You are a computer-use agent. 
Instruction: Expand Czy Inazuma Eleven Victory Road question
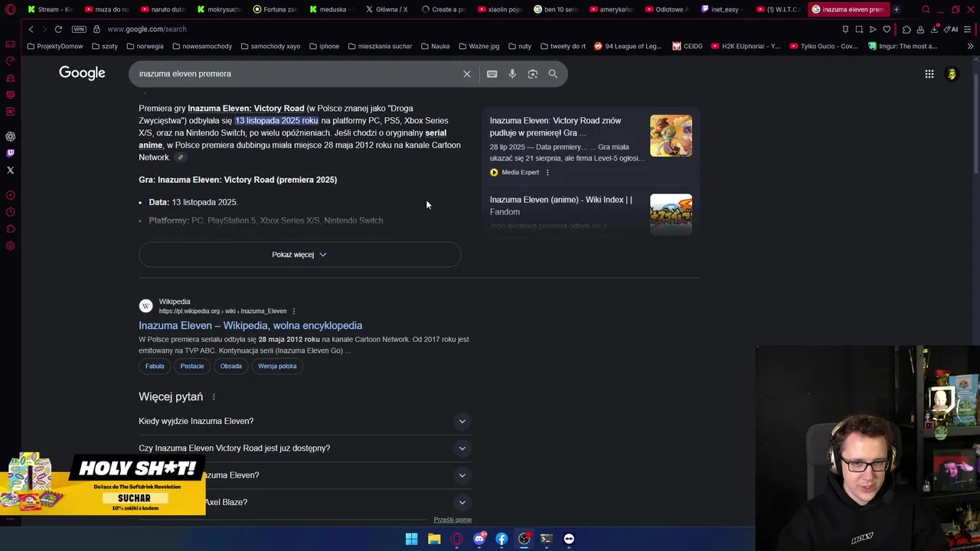click(x=305, y=448)
